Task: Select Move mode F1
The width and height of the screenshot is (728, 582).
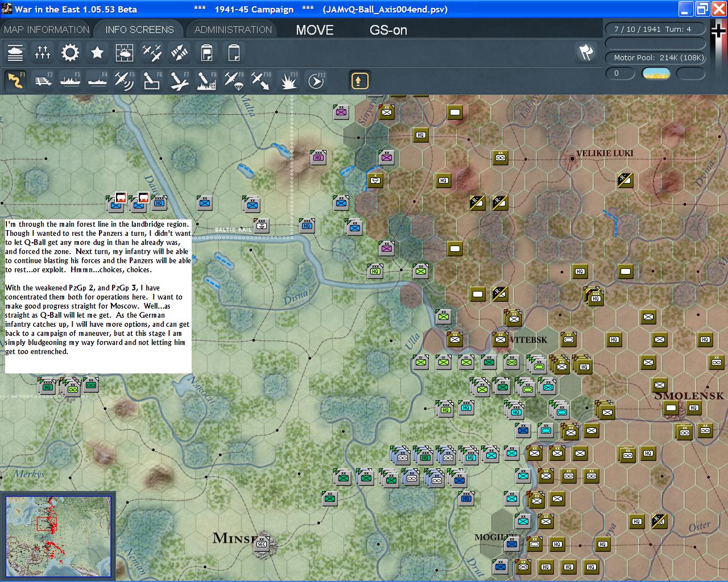Action: [15, 81]
